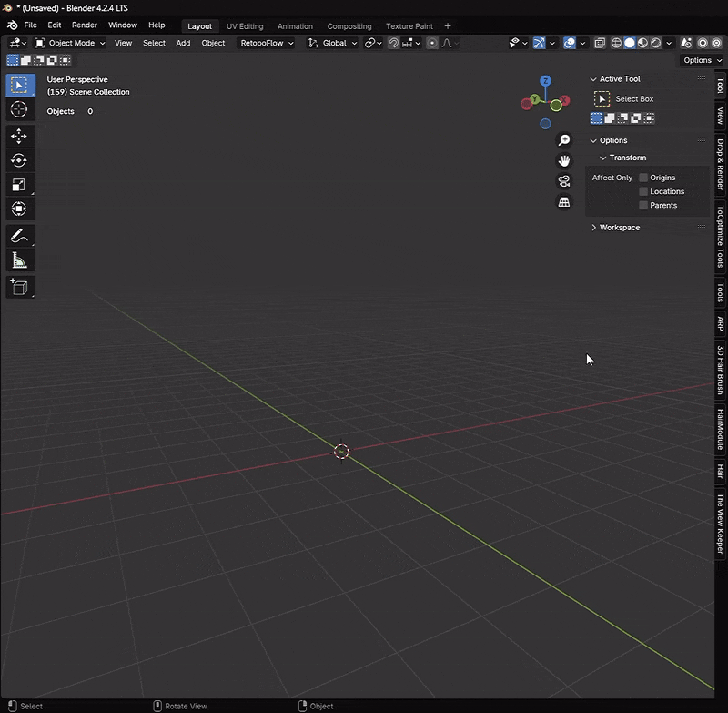Click the Blender logo menu icon
Screen dimensions: 728x713
[x=13, y=25]
